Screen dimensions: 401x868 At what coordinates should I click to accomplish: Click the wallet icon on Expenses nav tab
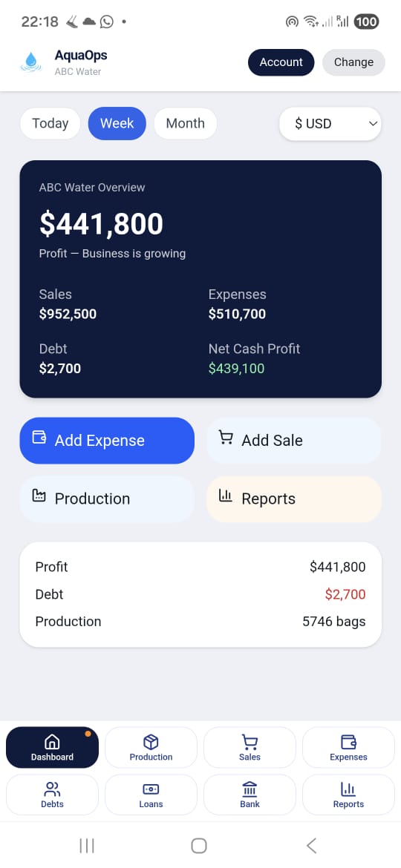pos(348,742)
